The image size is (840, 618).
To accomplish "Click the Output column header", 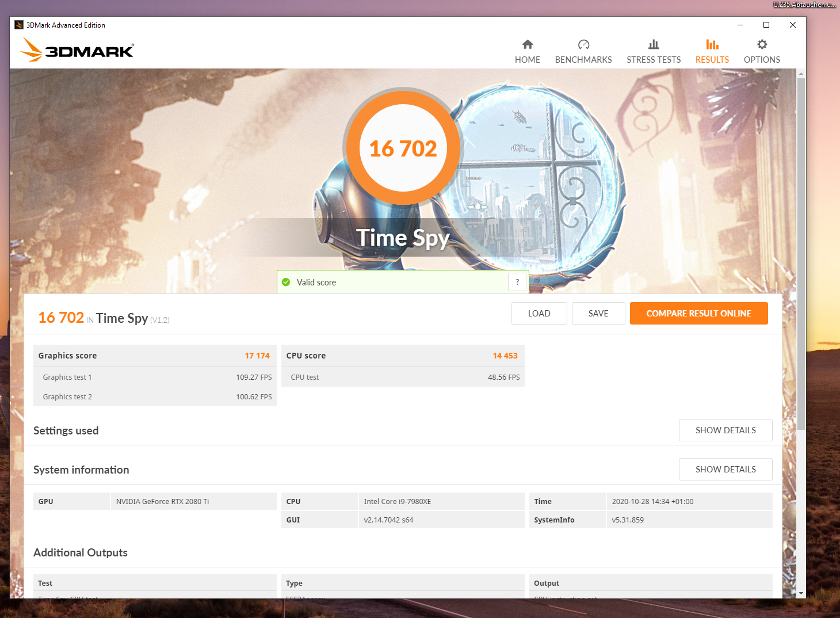I will 651,583.
